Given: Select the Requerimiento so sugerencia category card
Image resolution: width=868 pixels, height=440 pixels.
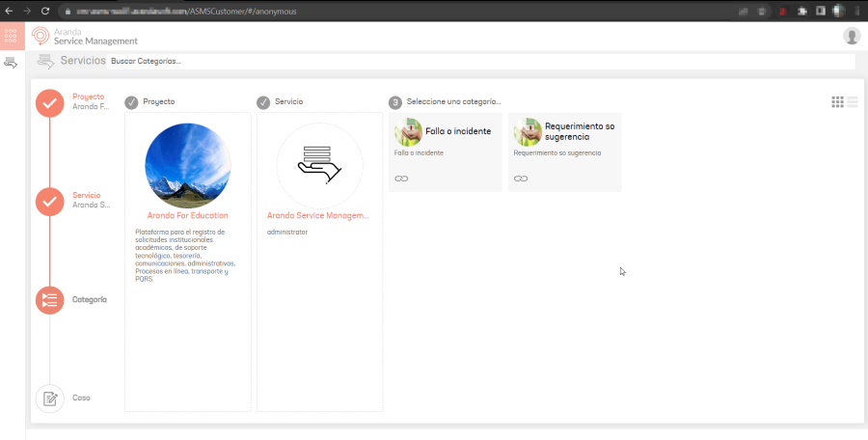Looking at the screenshot, I should tap(564, 152).
